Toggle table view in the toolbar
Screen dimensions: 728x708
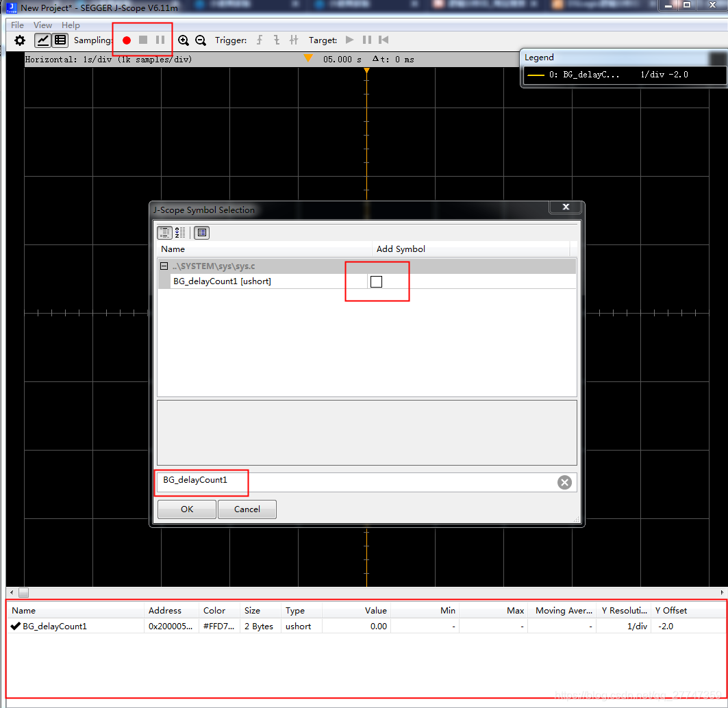click(60, 40)
